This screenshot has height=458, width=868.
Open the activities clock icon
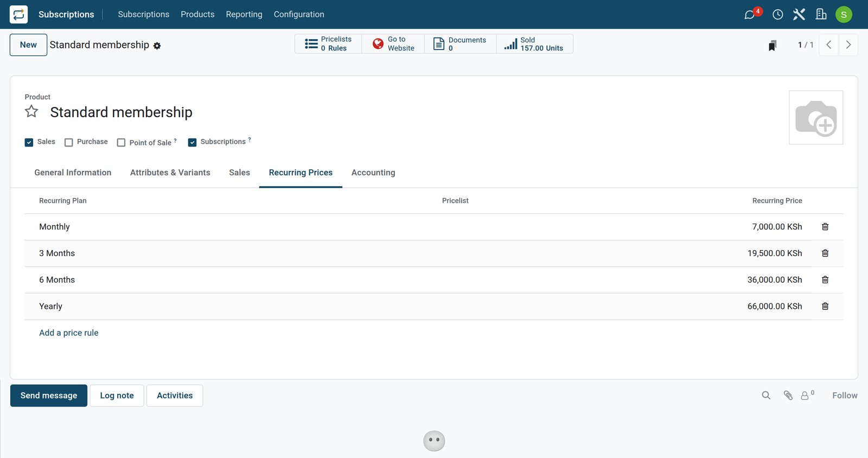(x=777, y=15)
